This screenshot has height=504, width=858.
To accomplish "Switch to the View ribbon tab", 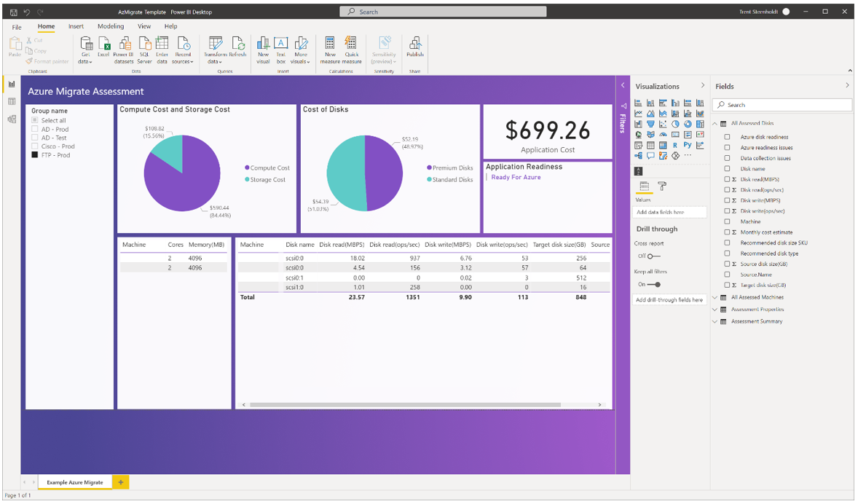I will (x=144, y=26).
